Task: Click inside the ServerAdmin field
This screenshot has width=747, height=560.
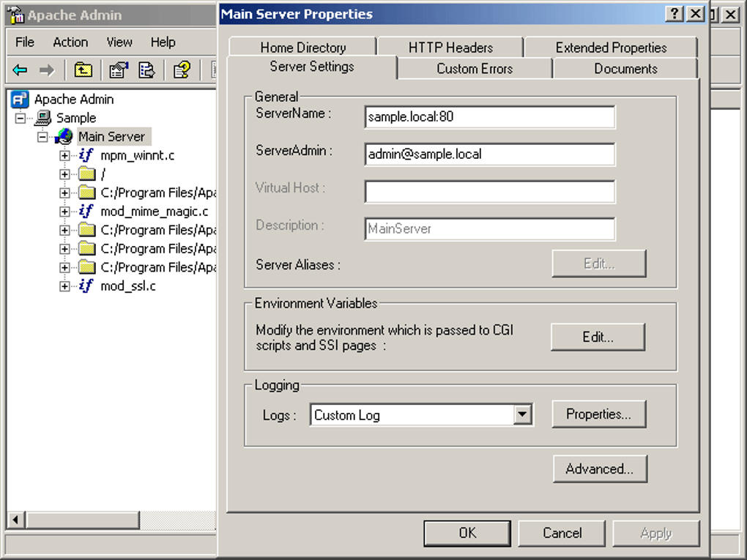Action: click(489, 154)
